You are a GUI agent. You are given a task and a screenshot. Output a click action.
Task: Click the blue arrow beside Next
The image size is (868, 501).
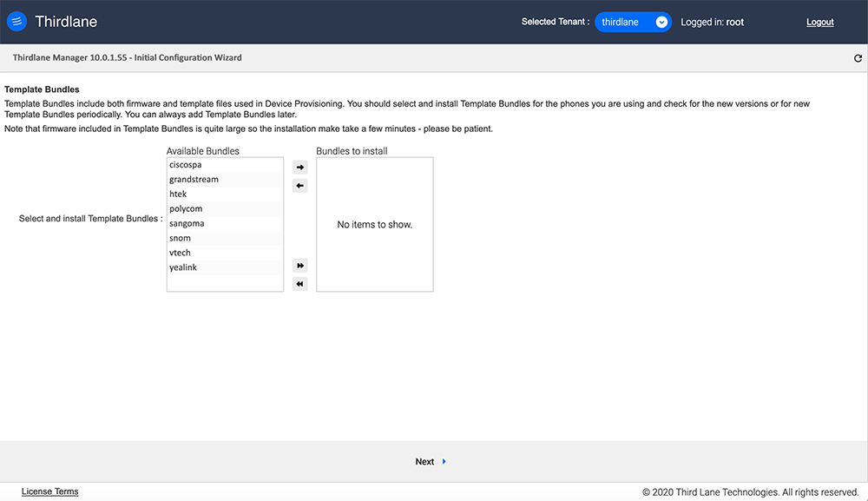tap(444, 461)
